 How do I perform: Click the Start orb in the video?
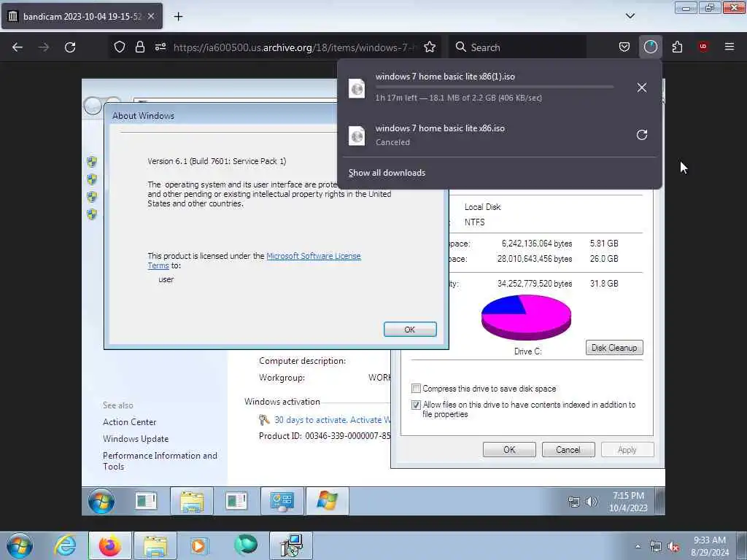pyautogui.click(x=101, y=501)
